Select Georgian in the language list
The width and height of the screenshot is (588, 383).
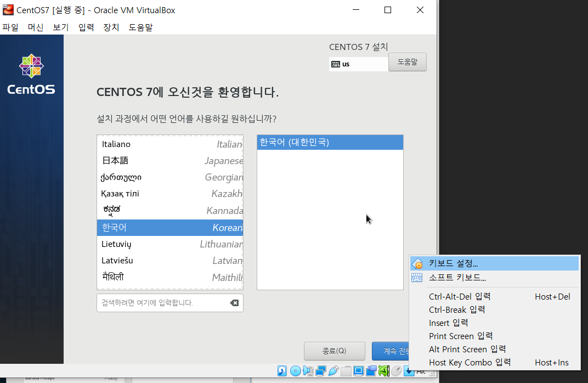coord(170,177)
